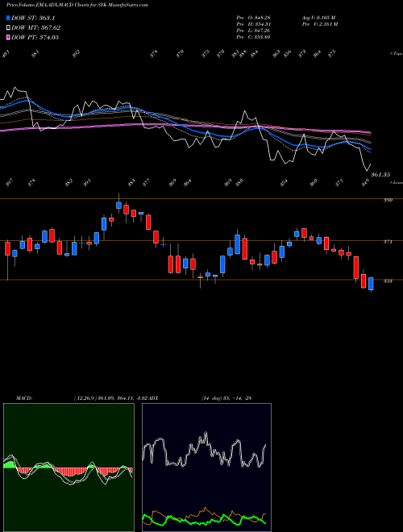Click the '<Tops' marker label
The width and height of the screenshot is (403, 532).
[396, 54]
